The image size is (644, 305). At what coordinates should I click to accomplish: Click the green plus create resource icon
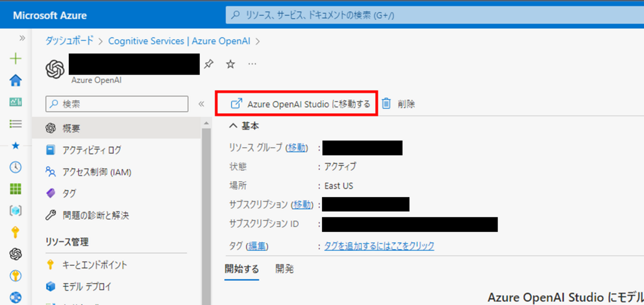[16, 59]
